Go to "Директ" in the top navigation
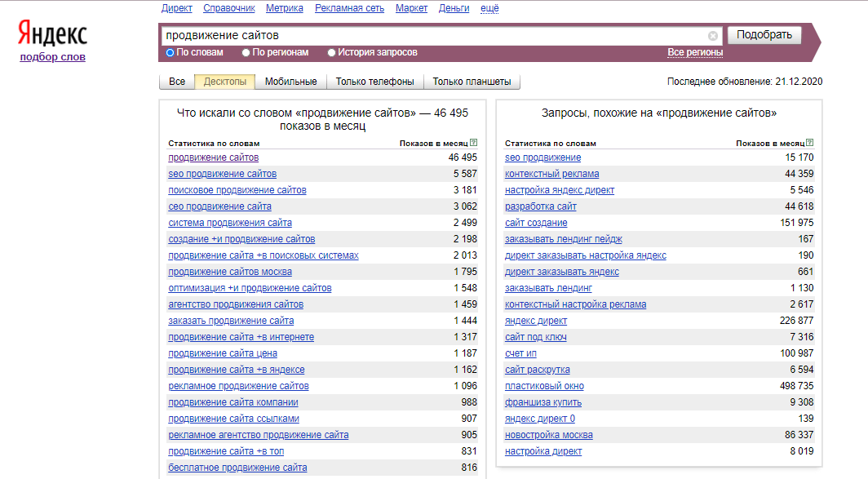 pyautogui.click(x=177, y=8)
